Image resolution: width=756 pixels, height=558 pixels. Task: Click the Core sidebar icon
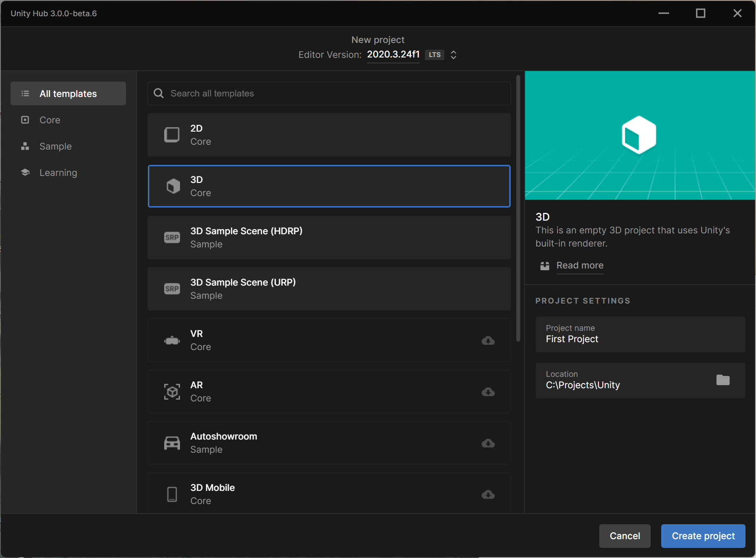click(25, 120)
